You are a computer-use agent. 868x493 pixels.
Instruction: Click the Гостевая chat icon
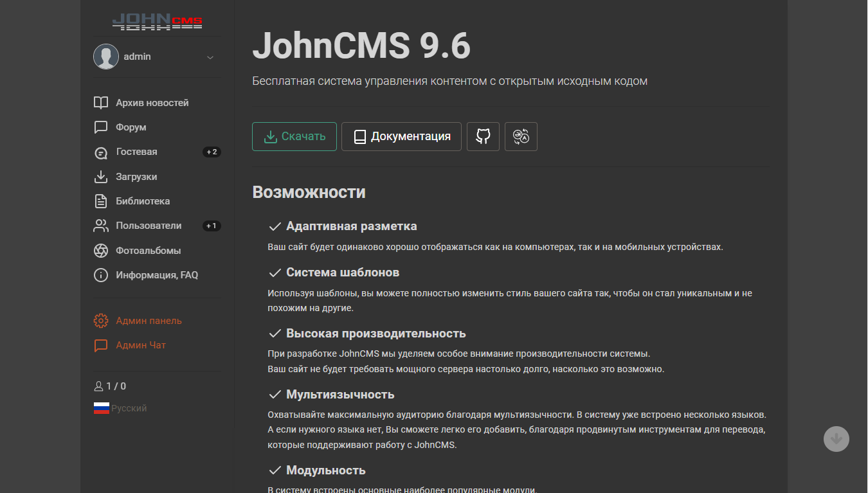point(101,152)
